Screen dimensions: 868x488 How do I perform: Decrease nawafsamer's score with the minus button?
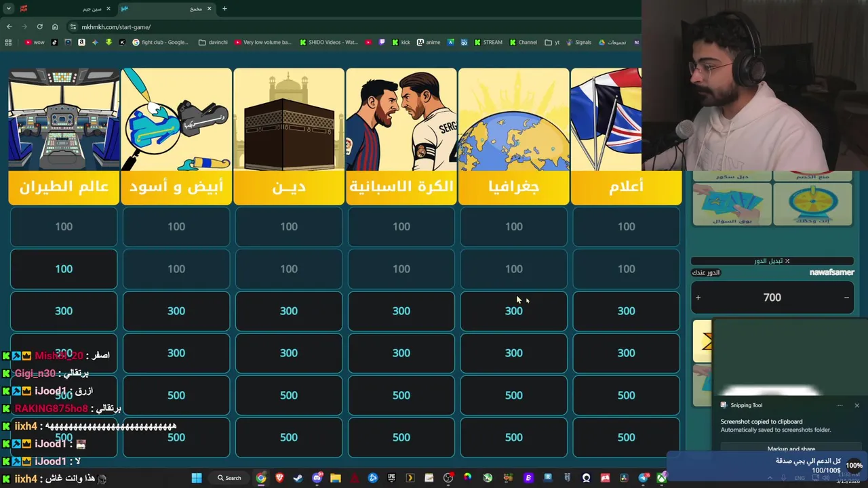(846, 298)
